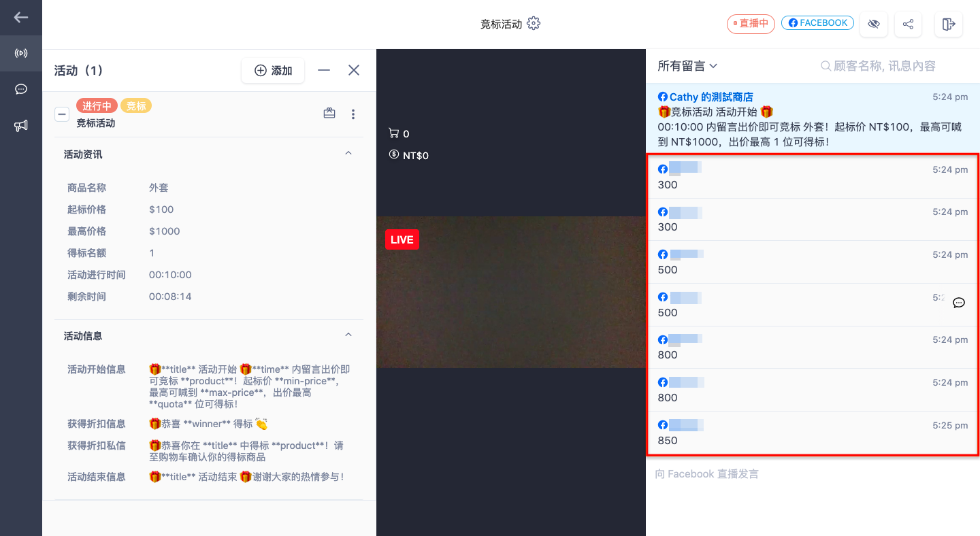Open the three-dot menu for 竞标活动

point(353,114)
